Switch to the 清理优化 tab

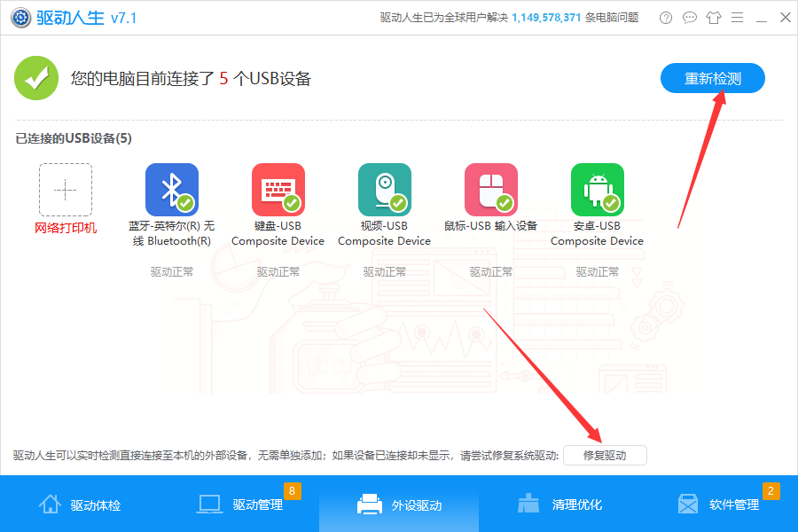(x=559, y=505)
